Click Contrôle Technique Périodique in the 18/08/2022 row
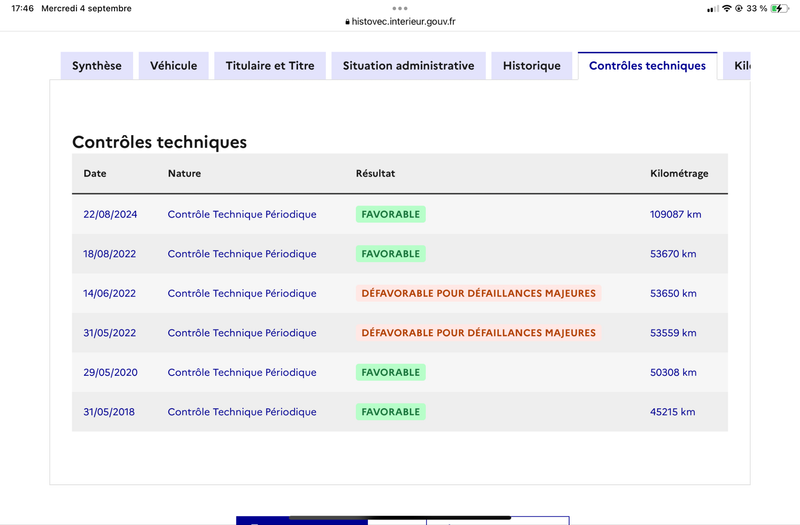The image size is (800, 525). pos(242,254)
